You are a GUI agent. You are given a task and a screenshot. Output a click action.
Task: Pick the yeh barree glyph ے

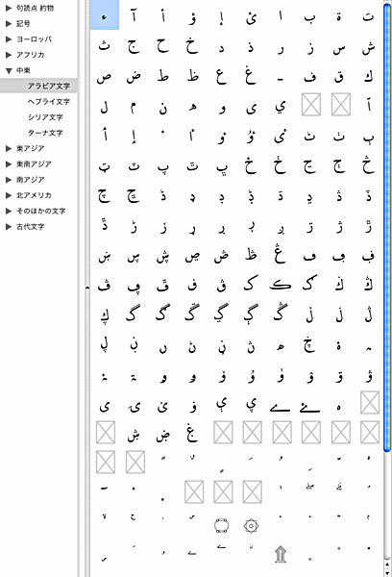[x=281, y=407]
